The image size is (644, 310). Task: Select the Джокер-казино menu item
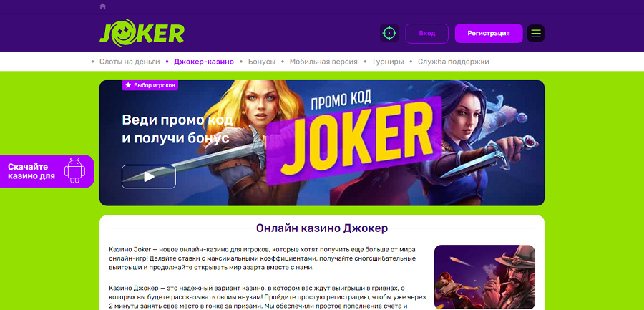204,62
